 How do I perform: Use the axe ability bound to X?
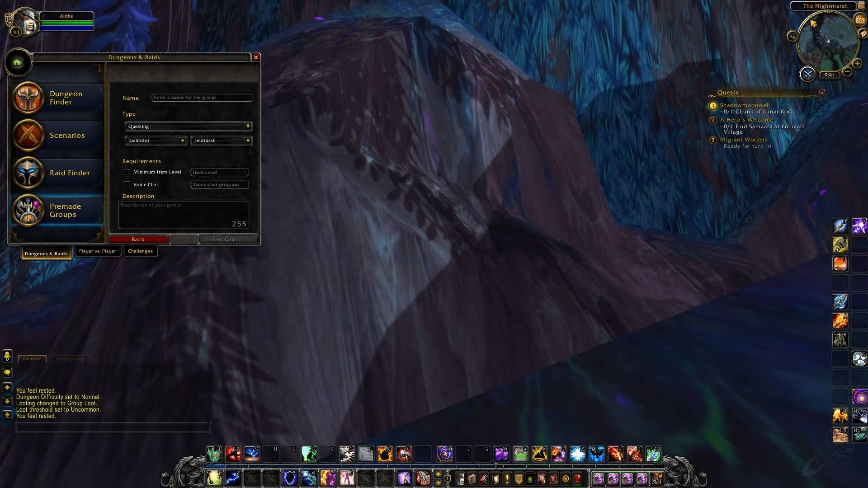pos(404,454)
